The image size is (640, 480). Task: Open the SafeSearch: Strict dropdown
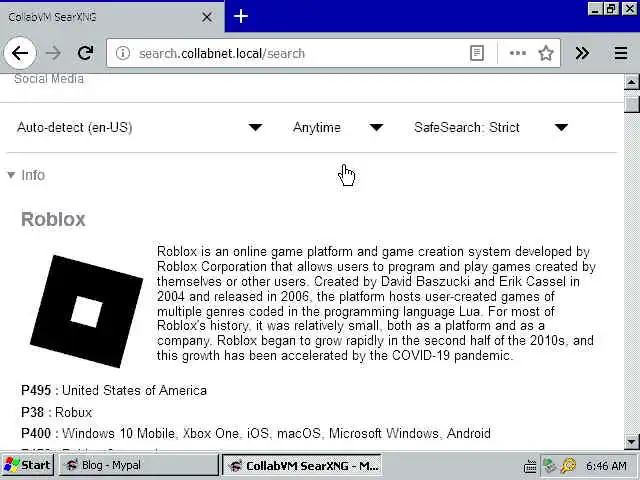tap(491, 127)
